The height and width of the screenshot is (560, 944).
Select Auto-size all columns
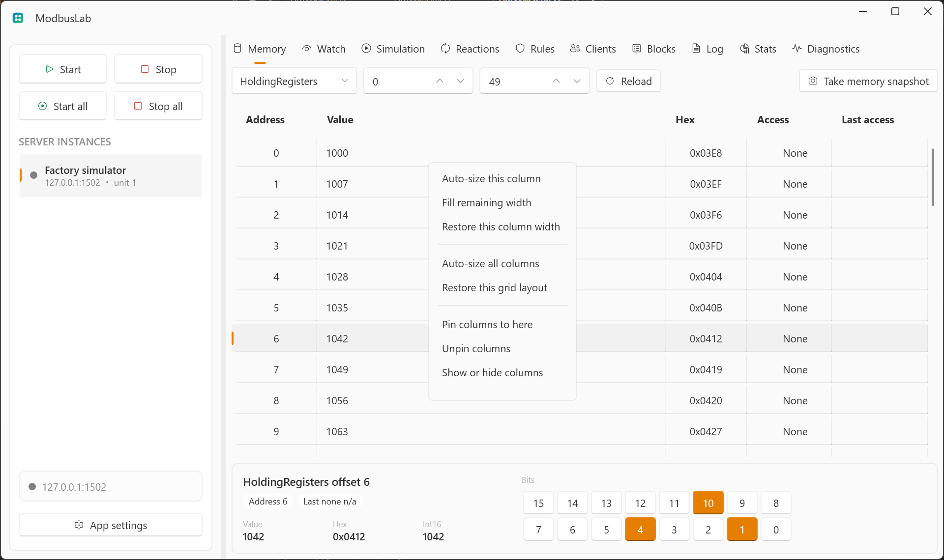click(x=502, y=264)
